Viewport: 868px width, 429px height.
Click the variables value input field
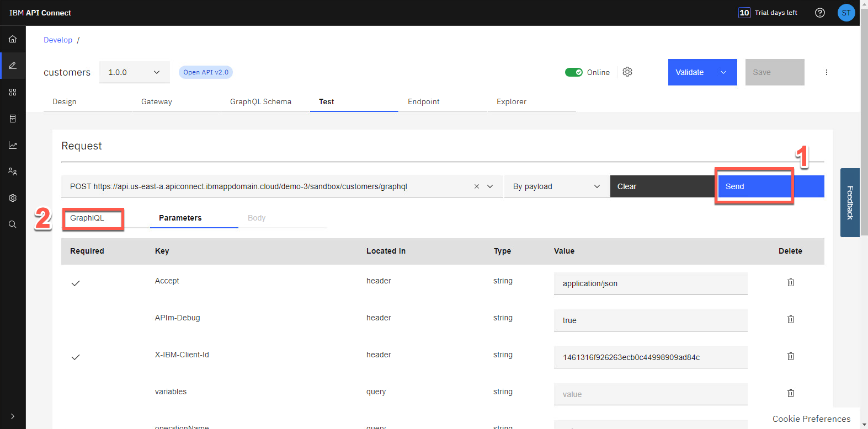click(x=650, y=394)
